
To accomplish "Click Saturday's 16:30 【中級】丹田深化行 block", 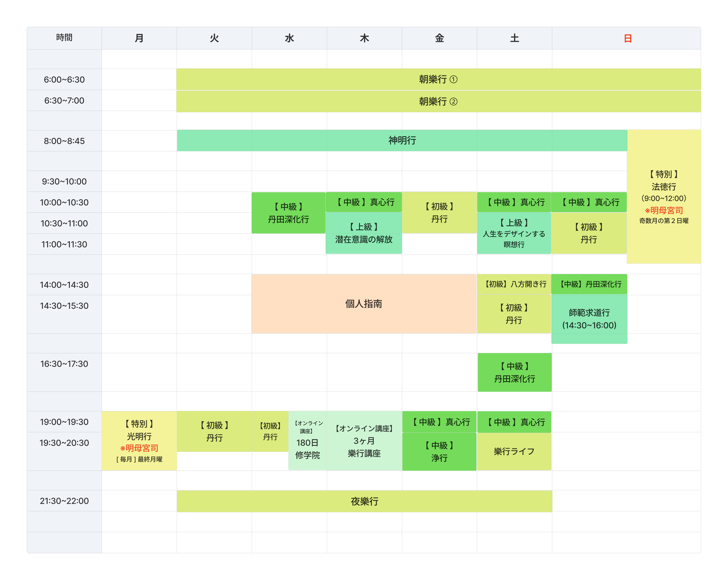I will pos(514,372).
